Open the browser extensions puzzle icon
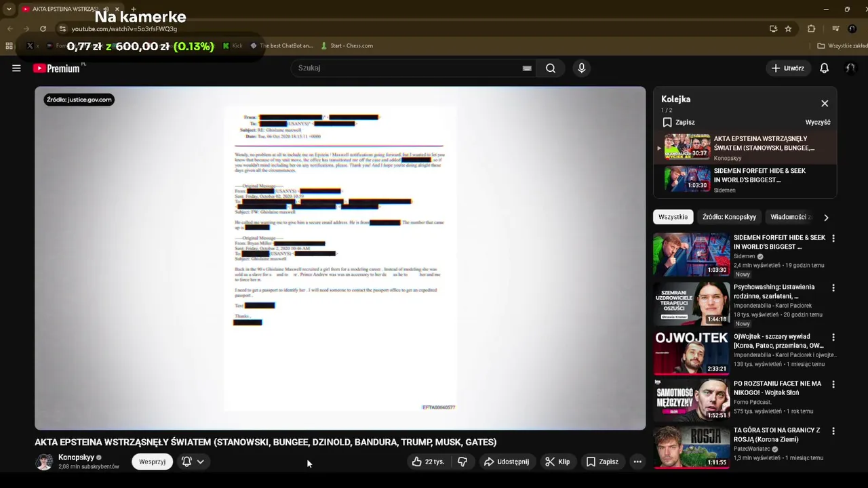The height and width of the screenshot is (488, 868). click(x=811, y=28)
